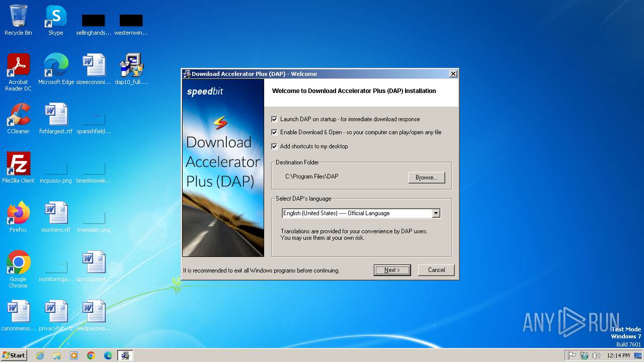Select the spanishfield desktop file
The image size is (644, 362).
click(94, 123)
